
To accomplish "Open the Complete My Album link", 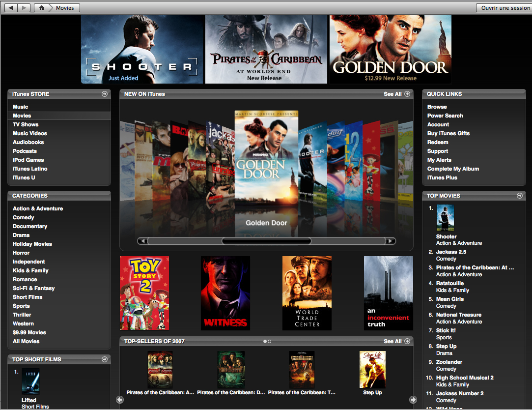I will [x=453, y=169].
